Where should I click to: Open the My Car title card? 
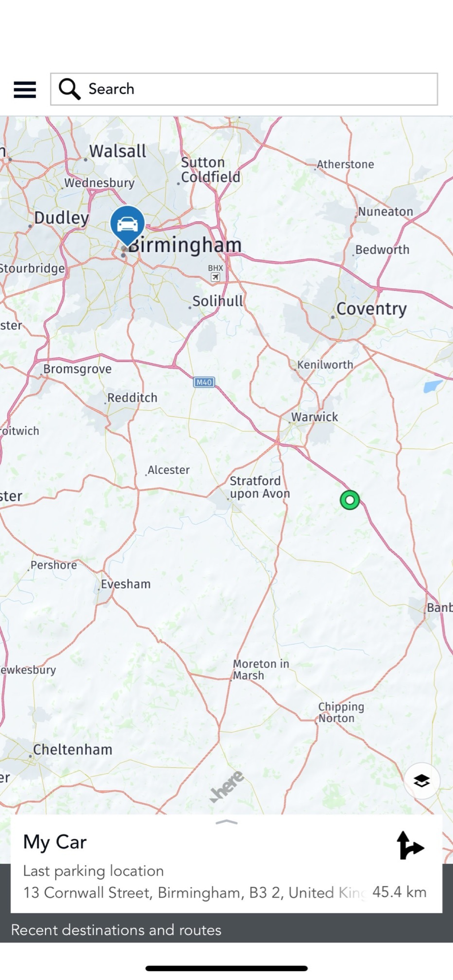[226, 863]
